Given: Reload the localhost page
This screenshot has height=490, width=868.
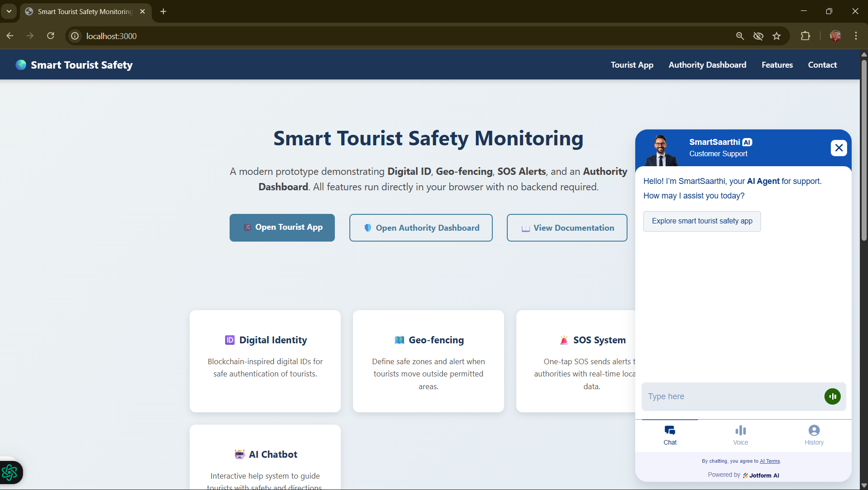Looking at the screenshot, I should point(51,36).
